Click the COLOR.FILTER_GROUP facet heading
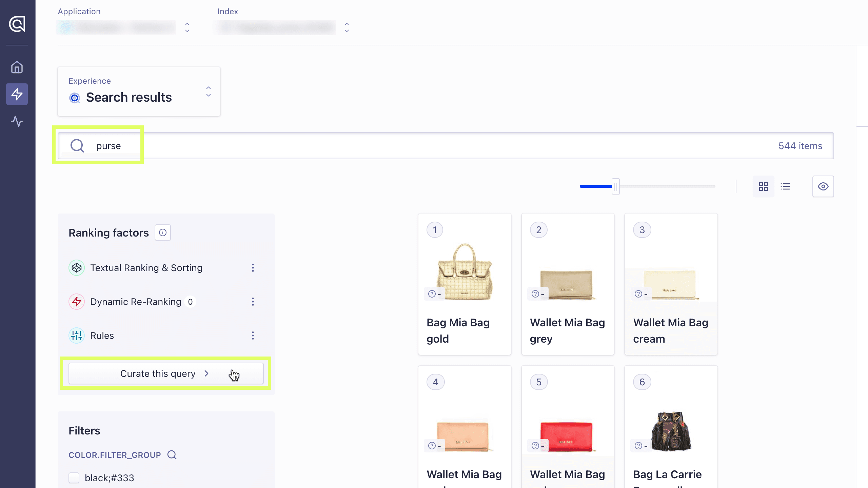868x488 pixels. tap(115, 455)
